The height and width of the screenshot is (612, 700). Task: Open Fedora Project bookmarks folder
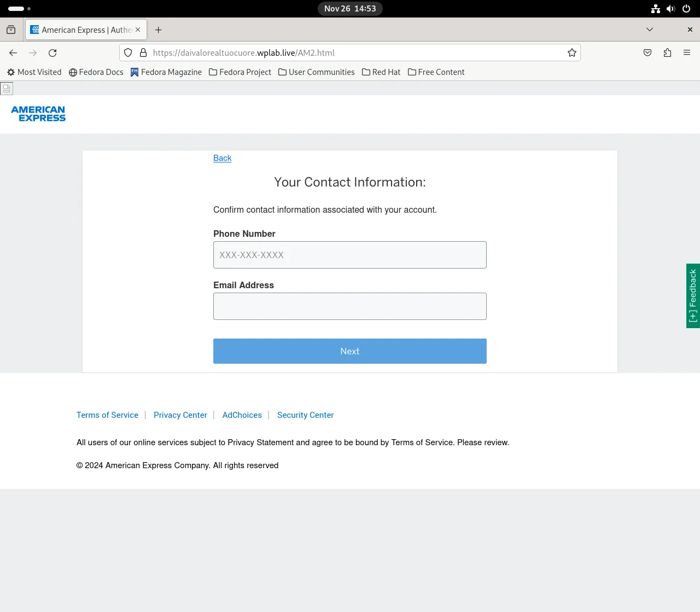(x=240, y=72)
